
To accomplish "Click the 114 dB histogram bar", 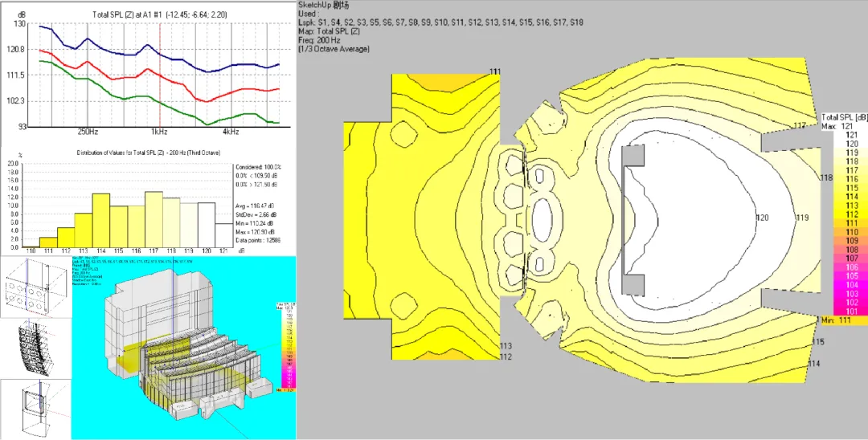I will click(100, 220).
